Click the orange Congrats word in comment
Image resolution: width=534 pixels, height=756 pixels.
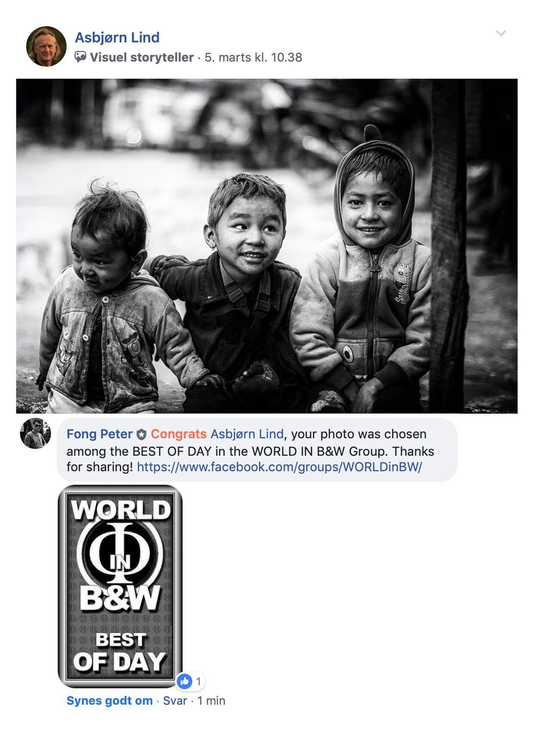[x=179, y=434]
